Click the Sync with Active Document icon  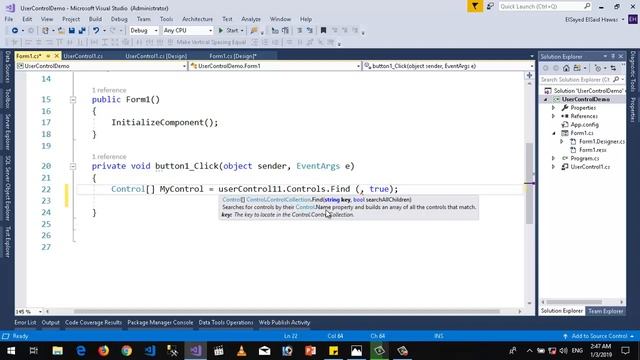pyautogui.click(x=613, y=68)
